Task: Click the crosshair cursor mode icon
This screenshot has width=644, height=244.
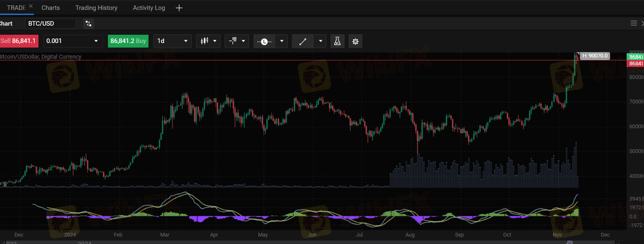Action: click(x=232, y=41)
